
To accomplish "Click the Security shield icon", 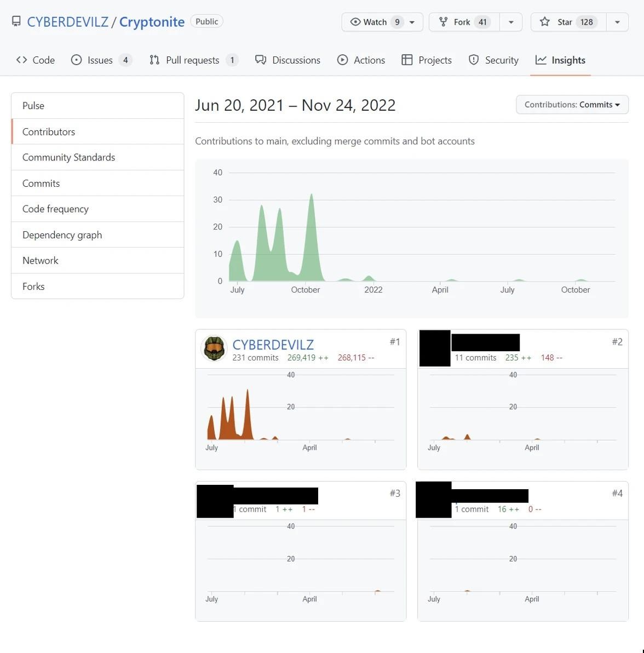I will pos(473,60).
